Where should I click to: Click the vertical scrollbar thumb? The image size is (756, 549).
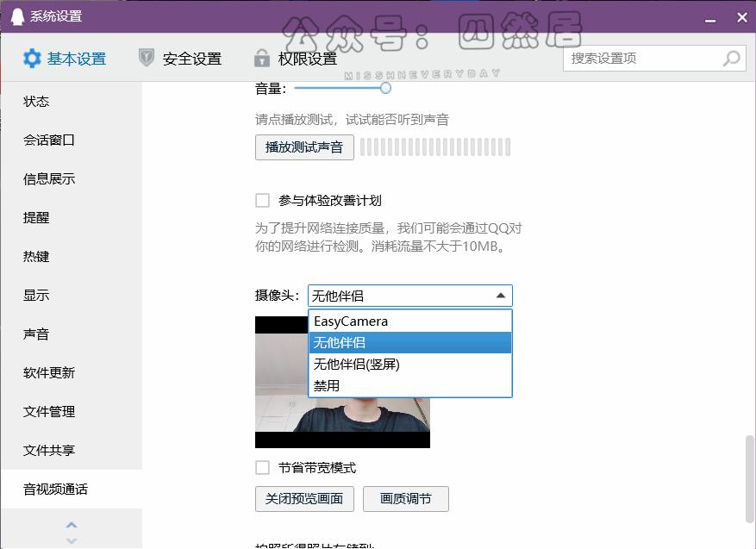749,478
